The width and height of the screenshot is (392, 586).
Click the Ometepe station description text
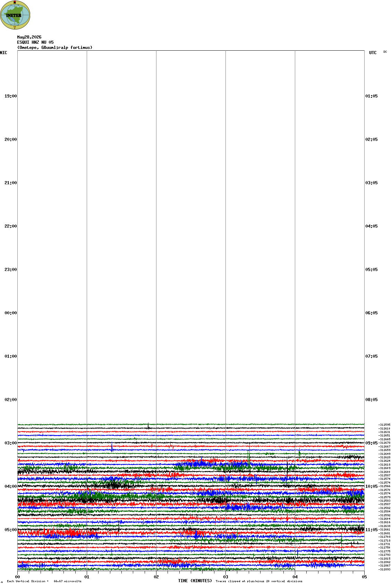55,48
